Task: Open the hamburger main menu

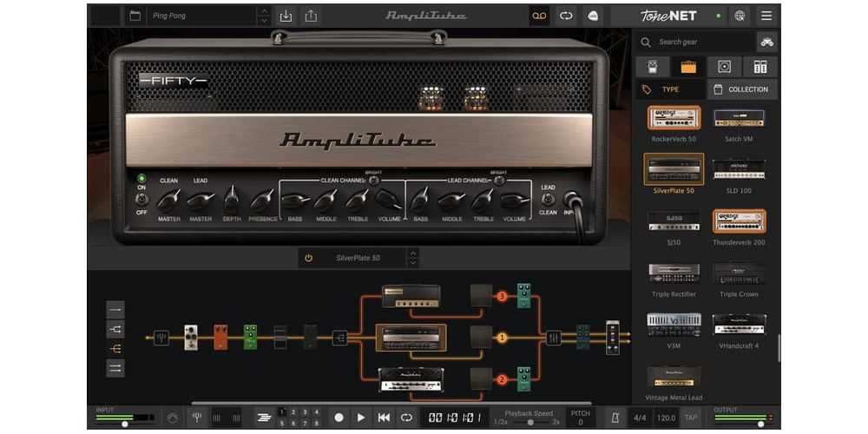Action: (x=766, y=16)
